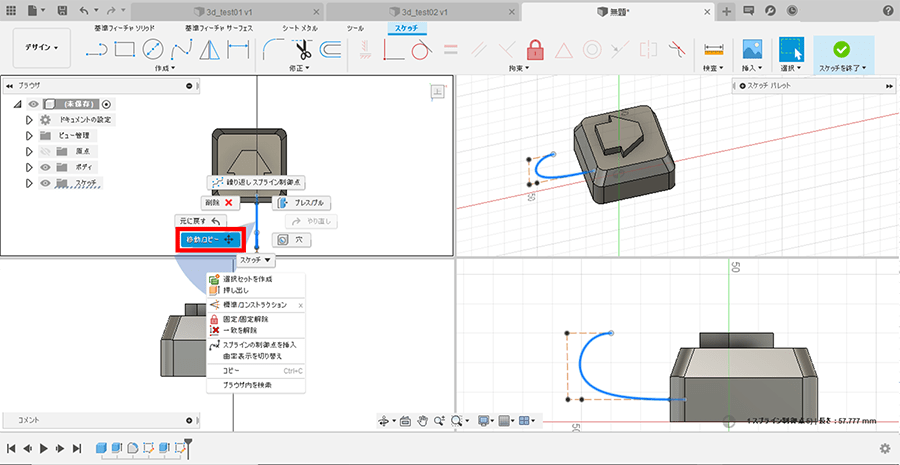Apply midpoint triangle constraint
900x465 pixels.
click(x=563, y=50)
